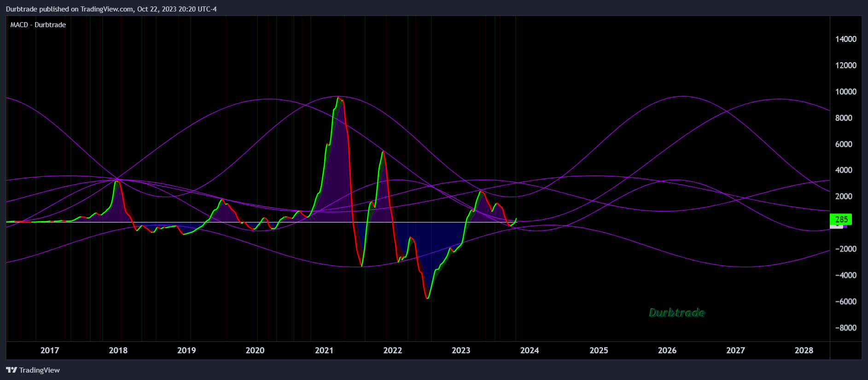Click the −8000 value on price scale
The height and width of the screenshot is (380, 868).
(x=846, y=328)
